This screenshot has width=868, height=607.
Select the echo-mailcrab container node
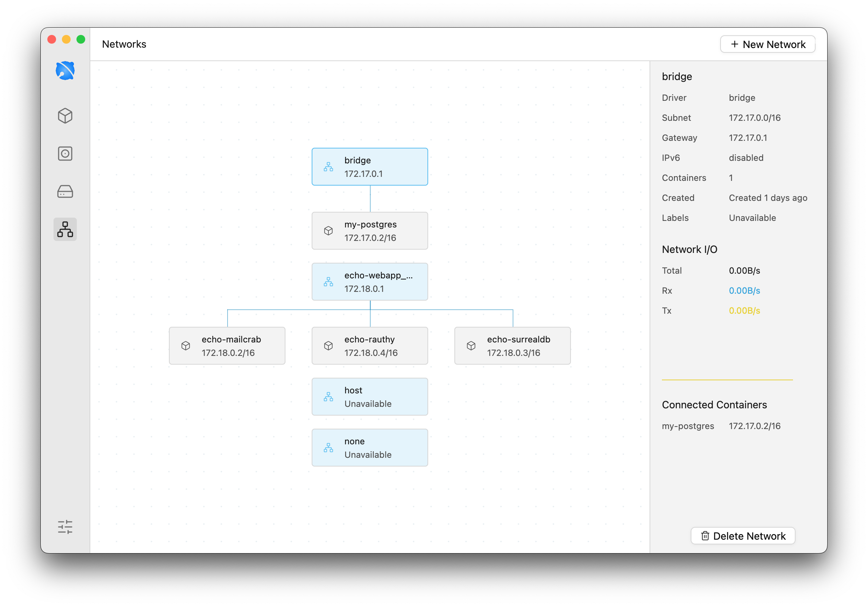227,345
